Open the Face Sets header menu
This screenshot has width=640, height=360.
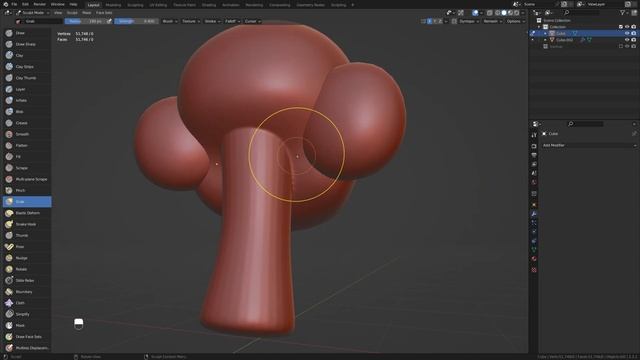tap(104, 13)
